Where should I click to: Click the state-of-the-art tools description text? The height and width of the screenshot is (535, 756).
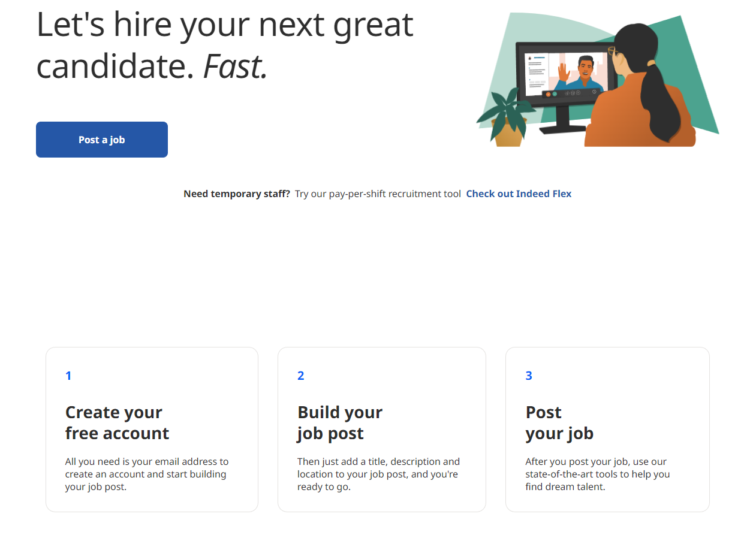[x=597, y=474]
